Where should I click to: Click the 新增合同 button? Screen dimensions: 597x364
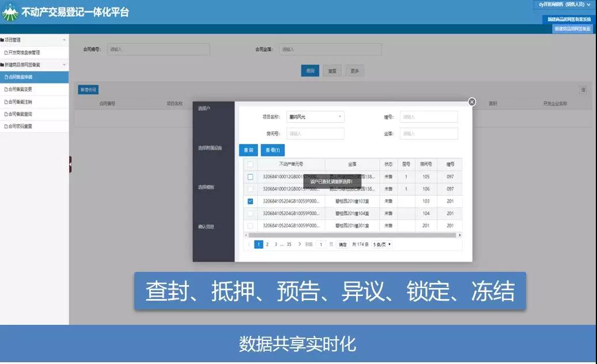[x=88, y=90]
